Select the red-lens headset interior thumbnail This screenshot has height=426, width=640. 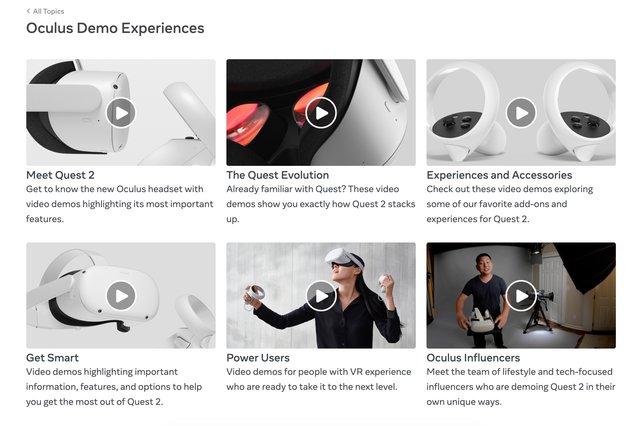pos(321,113)
